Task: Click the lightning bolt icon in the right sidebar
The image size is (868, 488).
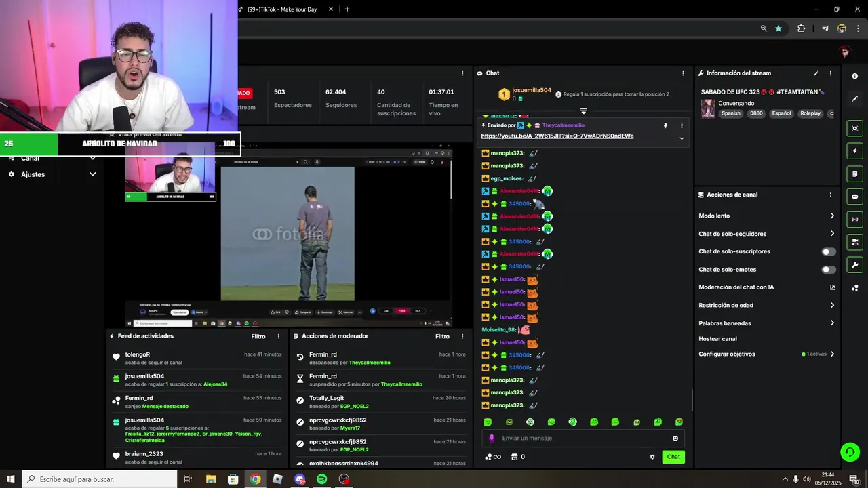Action: coord(854,151)
